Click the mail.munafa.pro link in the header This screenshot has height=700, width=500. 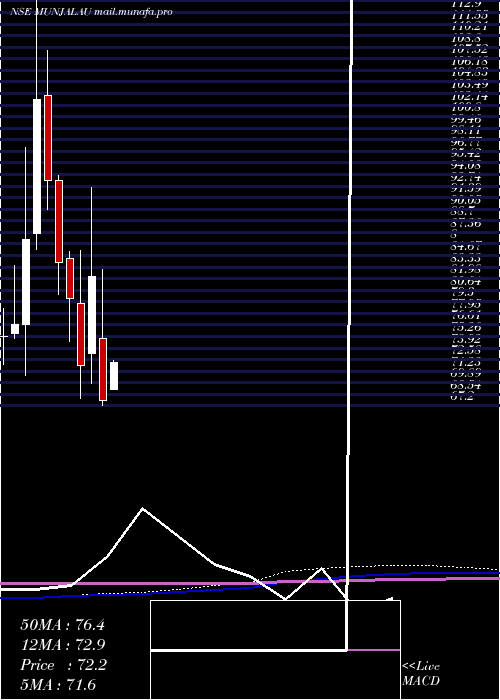tap(133, 12)
